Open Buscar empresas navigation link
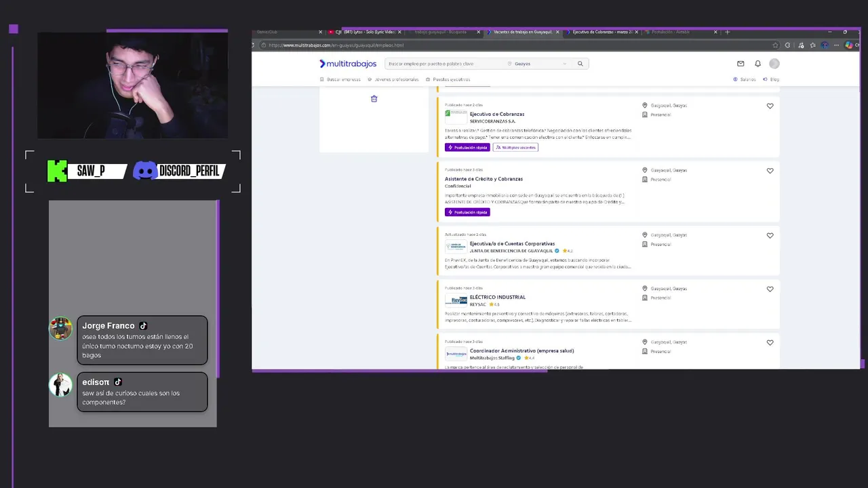The width and height of the screenshot is (868, 488). click(x=340, y=79)
